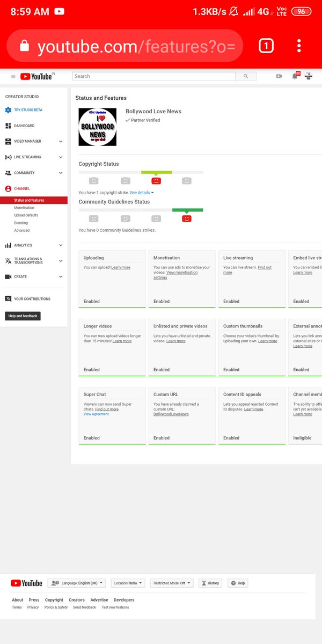Expand the Community section
The height and width of the screenshot is (644, 322).
tap(61, 173)
